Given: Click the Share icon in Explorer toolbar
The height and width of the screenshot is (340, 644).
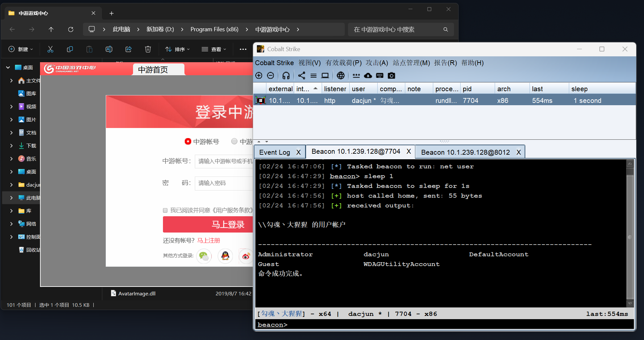Looking at the screenshot, I should click(x=128, y=49).
